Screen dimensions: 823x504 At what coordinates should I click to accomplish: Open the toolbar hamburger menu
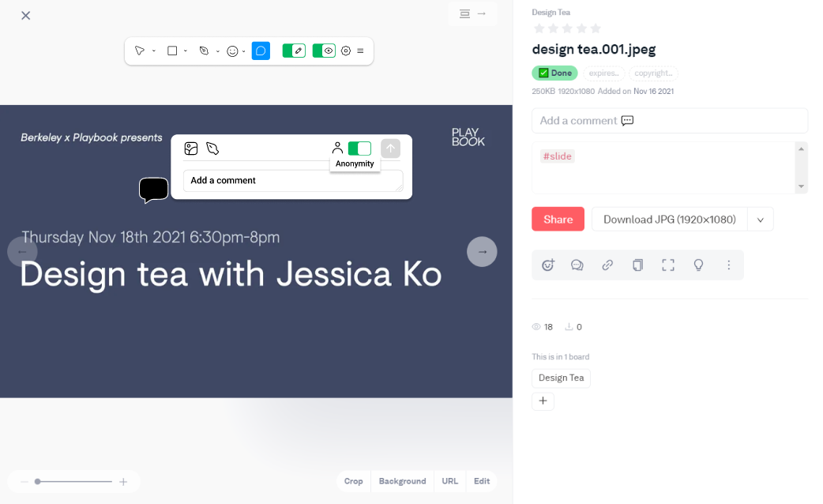(361, 51)
